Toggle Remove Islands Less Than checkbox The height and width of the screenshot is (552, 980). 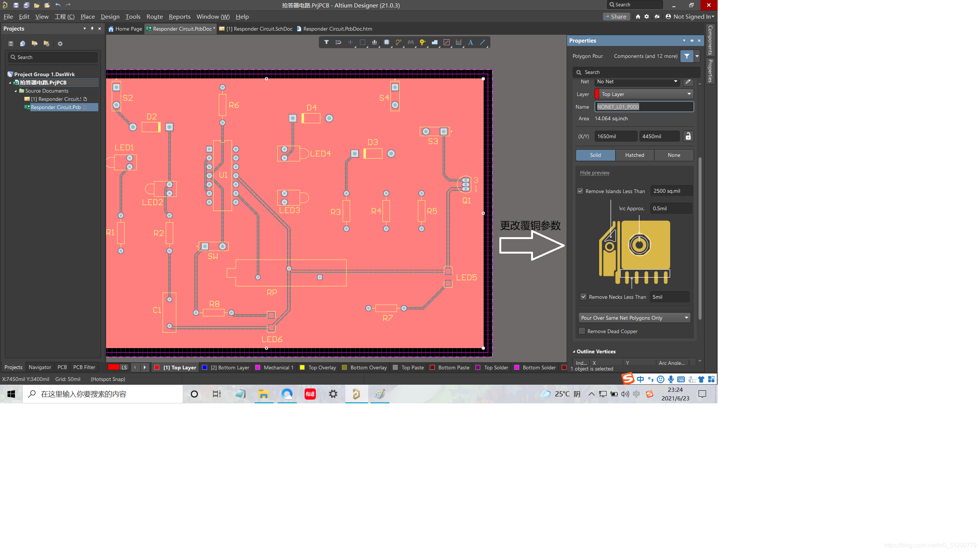click(x=580, y=191)
